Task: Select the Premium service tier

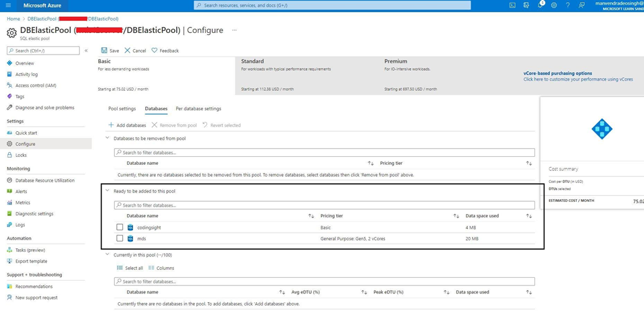Action: point(448,76)
